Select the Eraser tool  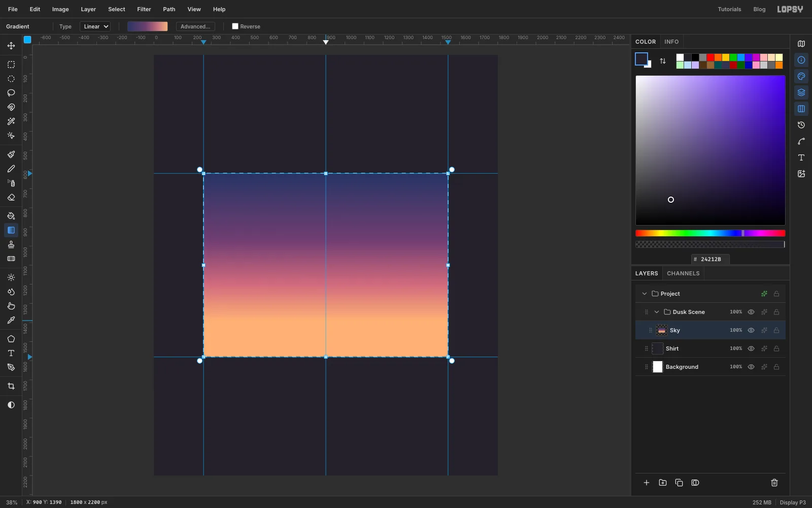[x=11, y=197]
